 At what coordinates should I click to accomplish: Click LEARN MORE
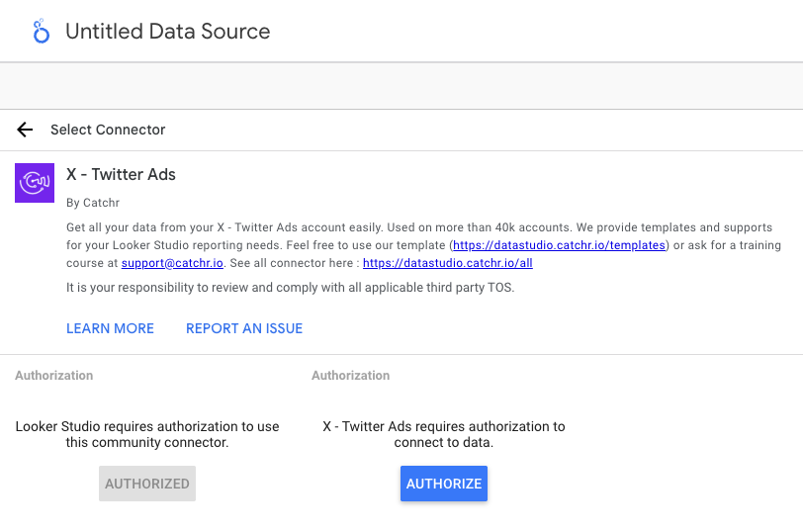click(110, 328)
